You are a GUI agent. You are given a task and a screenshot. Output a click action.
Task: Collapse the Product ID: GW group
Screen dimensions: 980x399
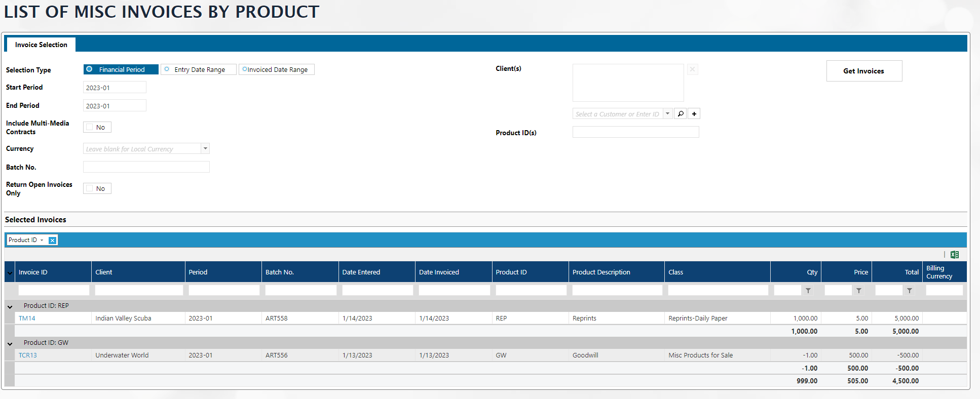(x=10, y=343)
